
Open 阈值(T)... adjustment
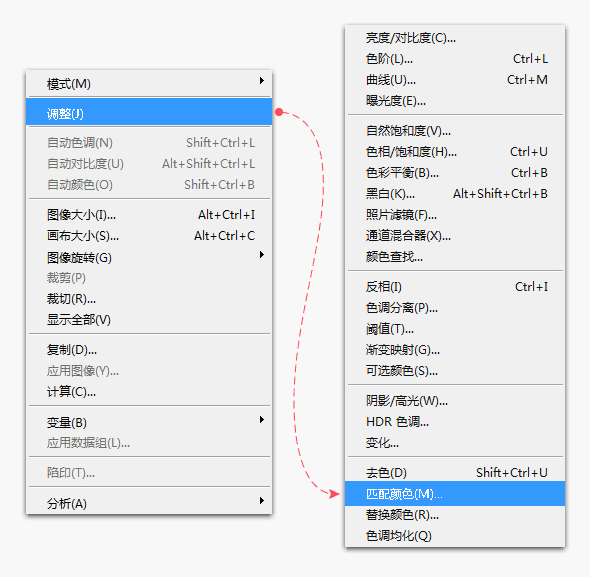[x=455, y=329]
